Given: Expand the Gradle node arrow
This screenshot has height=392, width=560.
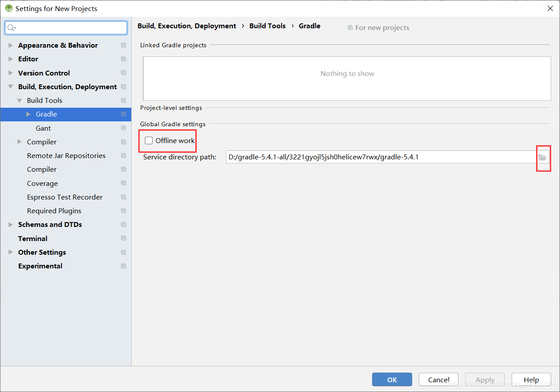Looking at the screenshot, I should pos(28,114).
